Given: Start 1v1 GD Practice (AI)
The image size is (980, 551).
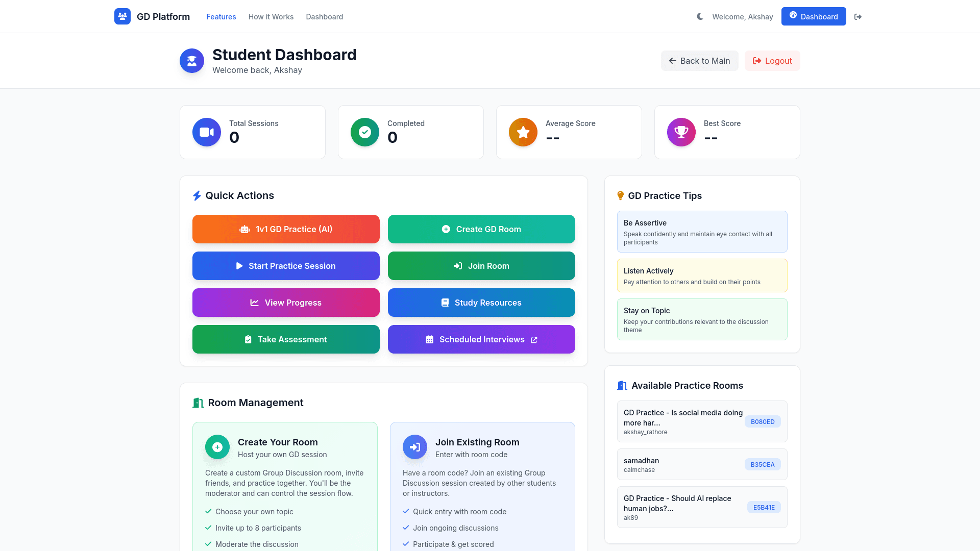Looking at the screenshot, I should pyautogui.click(x=286, y=229).
